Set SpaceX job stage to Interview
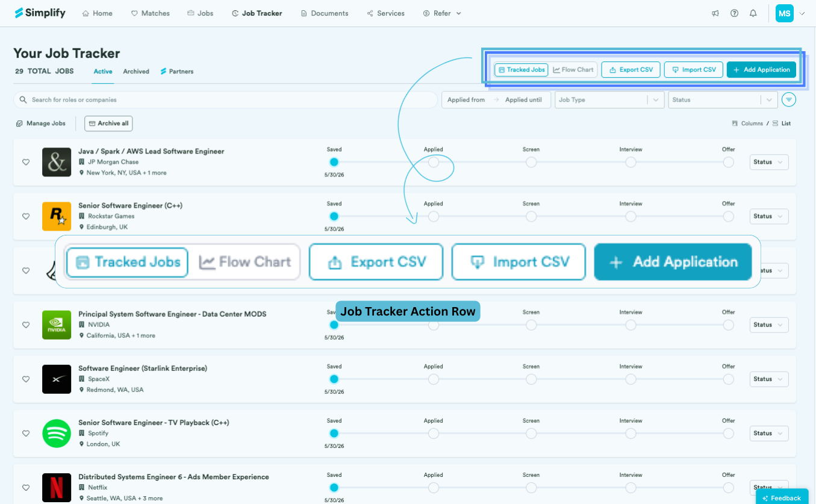 631,379
